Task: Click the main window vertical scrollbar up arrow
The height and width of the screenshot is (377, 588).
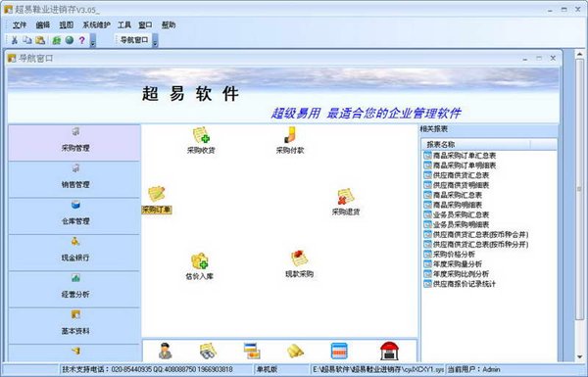Action: (x=580, y=54)
